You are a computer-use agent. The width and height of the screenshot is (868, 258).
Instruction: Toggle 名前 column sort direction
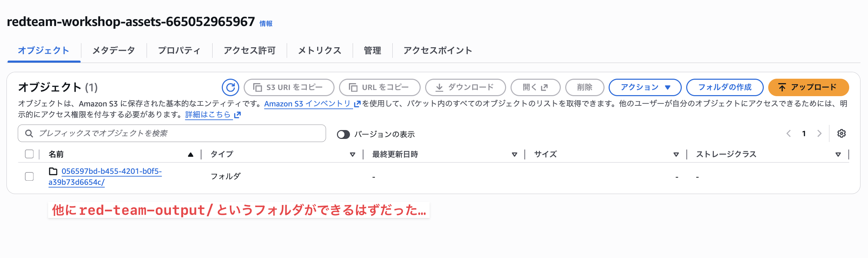190,154
